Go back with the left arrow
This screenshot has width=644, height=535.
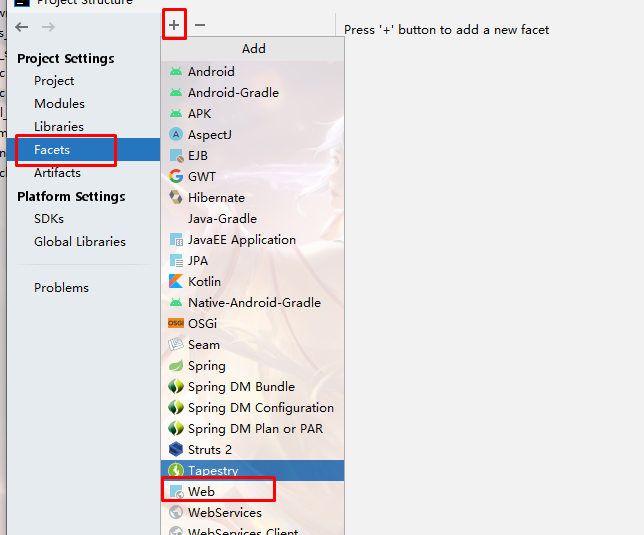click(x=22, y=27)
